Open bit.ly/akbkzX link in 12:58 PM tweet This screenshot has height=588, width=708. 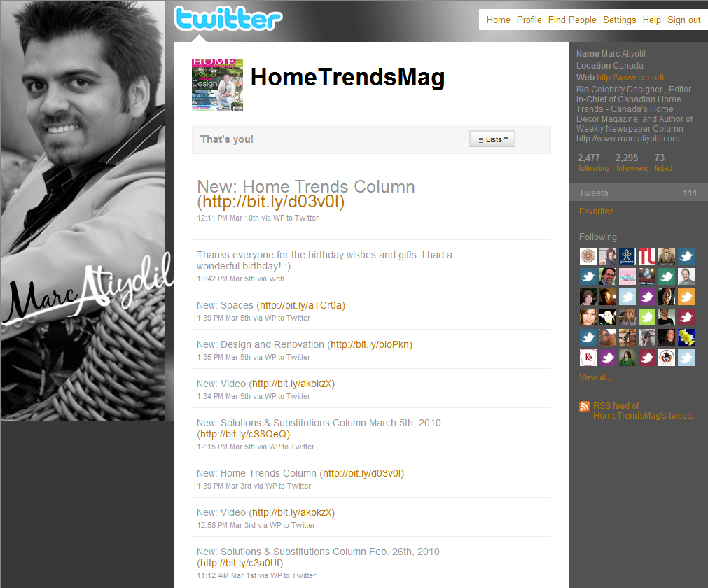point(293,512)
